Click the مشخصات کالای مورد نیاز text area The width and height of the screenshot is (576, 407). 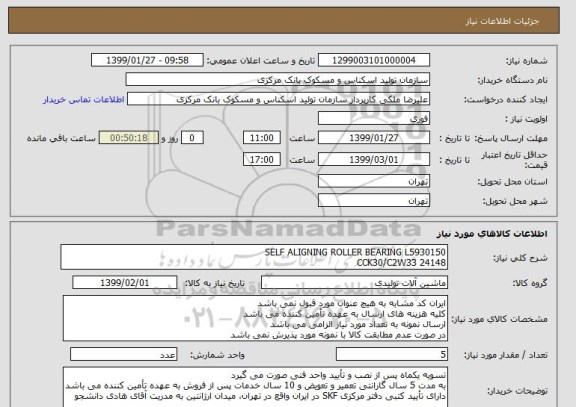pos(255,318)
